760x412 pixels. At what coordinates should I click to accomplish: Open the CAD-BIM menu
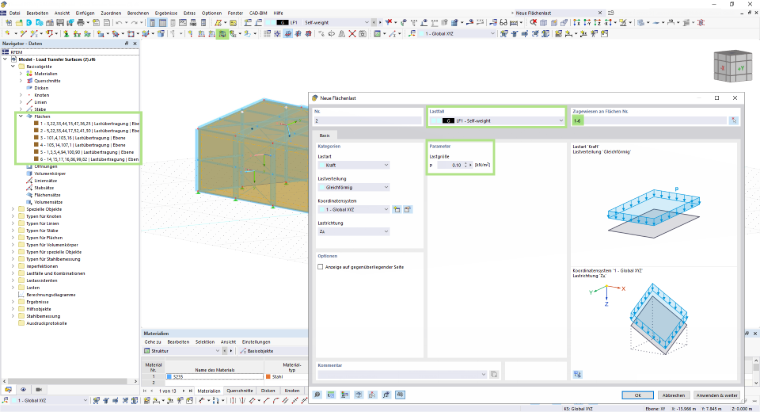pos(258,13)
